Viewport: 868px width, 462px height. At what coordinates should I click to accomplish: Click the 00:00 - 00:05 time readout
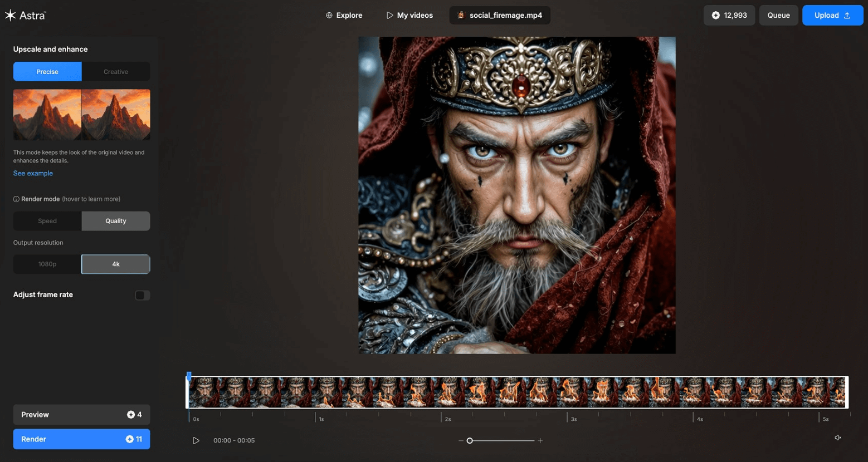click(x=234, y=440)
